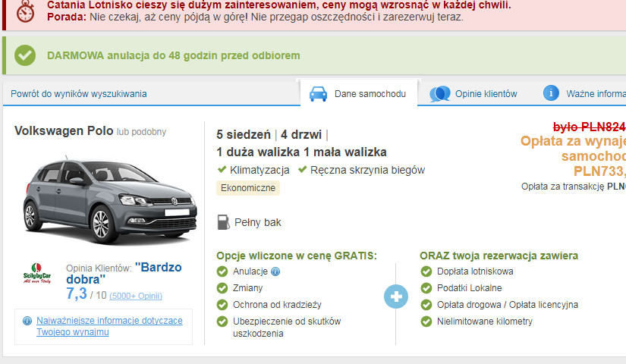
Task: Click the ORAZ twoja rezerwacja zawiera heading
Action: tap(499, 256)
